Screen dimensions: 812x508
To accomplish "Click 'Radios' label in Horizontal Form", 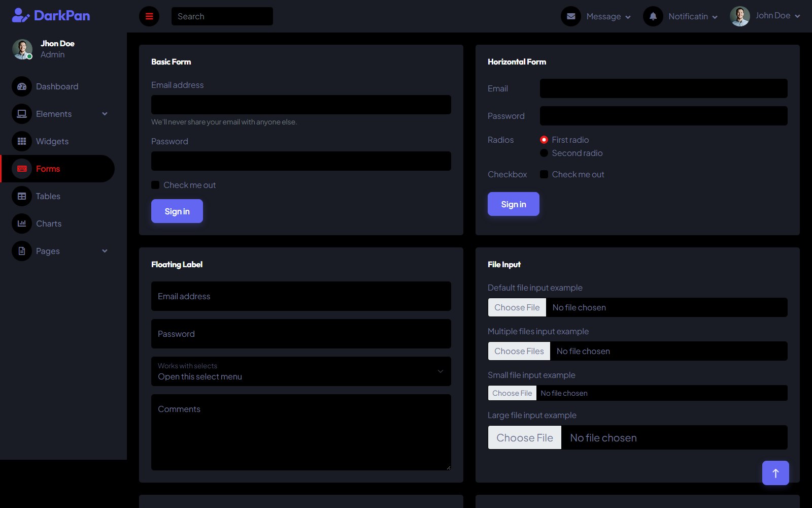I will click(500, 140).
